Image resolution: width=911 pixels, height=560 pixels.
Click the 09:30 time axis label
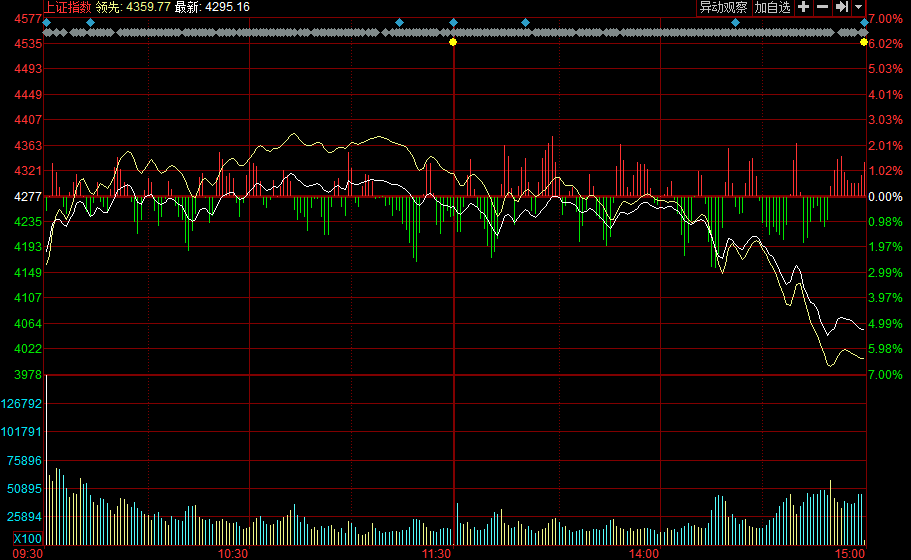click(x=28, y=554)
